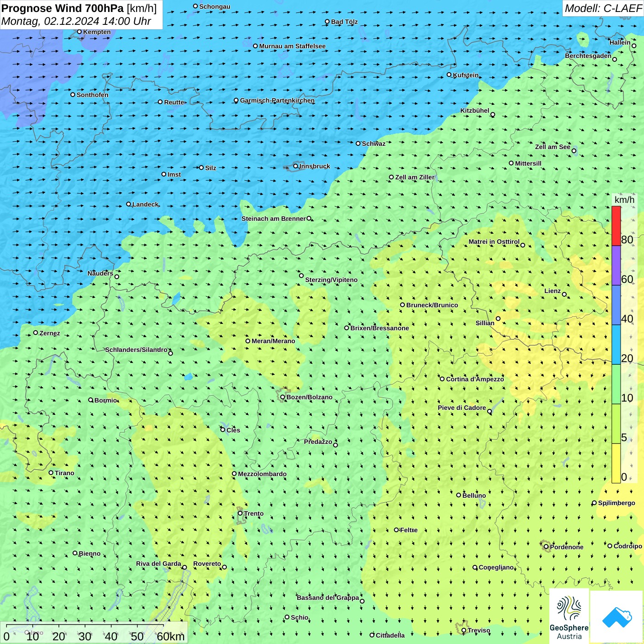Click the 'Modell: C-LAEF' label
The image size is (644, 644).
click(603, 8)
